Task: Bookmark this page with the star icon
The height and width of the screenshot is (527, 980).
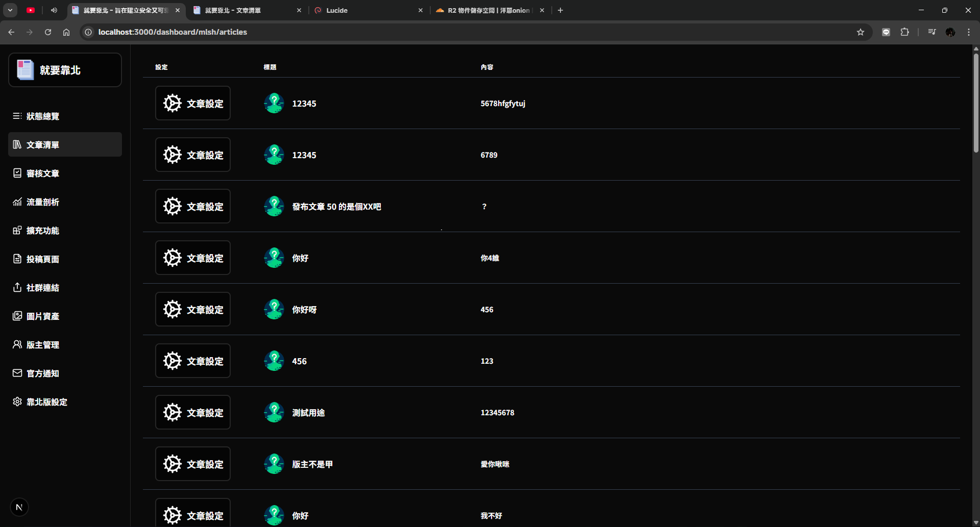Action: click(861, 32)
